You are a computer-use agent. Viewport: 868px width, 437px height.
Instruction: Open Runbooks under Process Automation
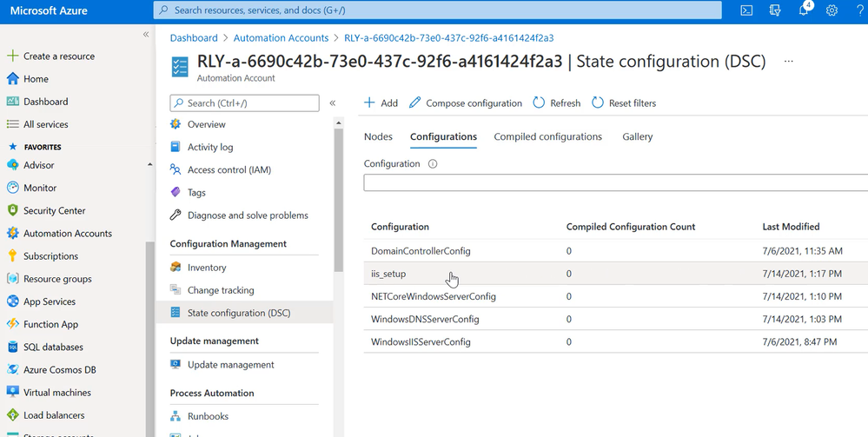[x=208, y=416]
